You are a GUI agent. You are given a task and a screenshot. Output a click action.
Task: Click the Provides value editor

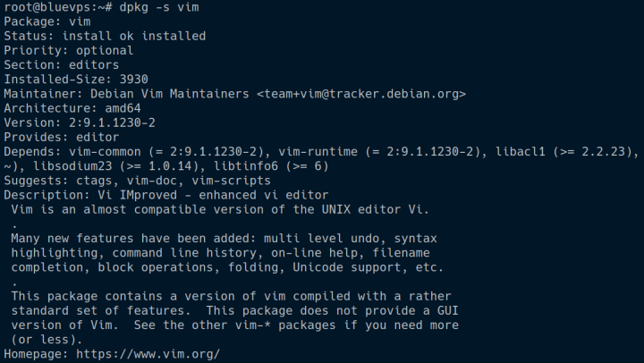(x=97, y=137)
